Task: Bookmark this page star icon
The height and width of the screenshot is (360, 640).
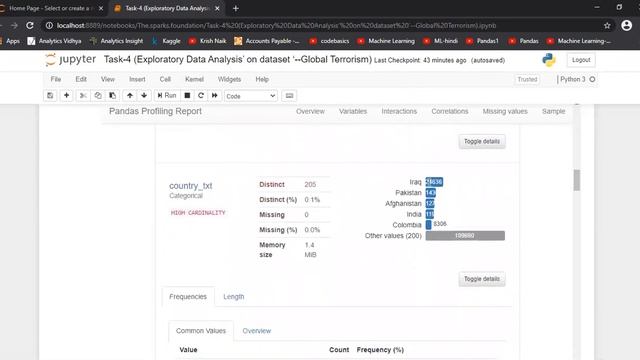Action: [607, 25]
